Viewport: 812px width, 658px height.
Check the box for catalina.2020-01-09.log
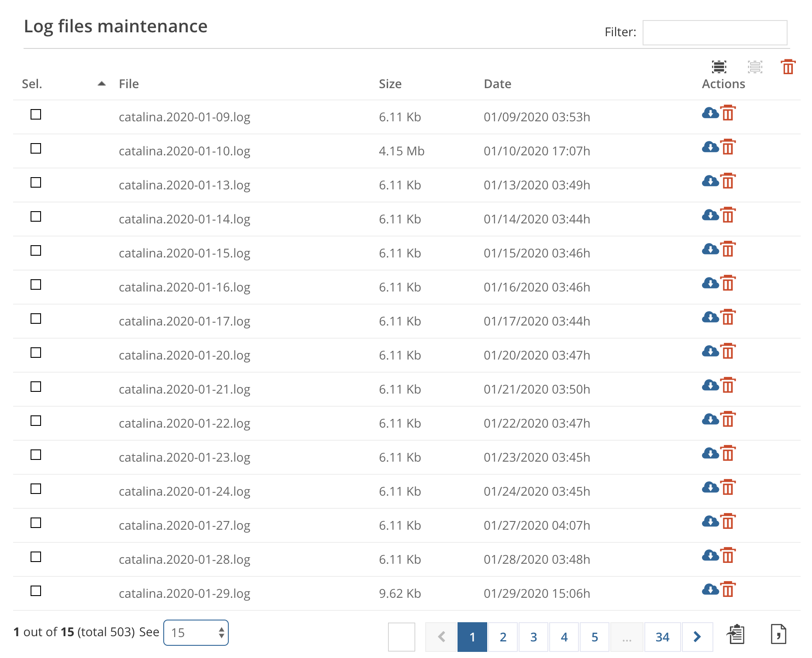[36, 114]
